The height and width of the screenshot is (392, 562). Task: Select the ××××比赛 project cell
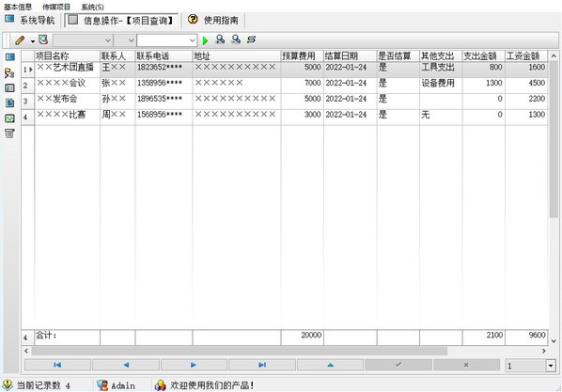click(x=67, y=117)
